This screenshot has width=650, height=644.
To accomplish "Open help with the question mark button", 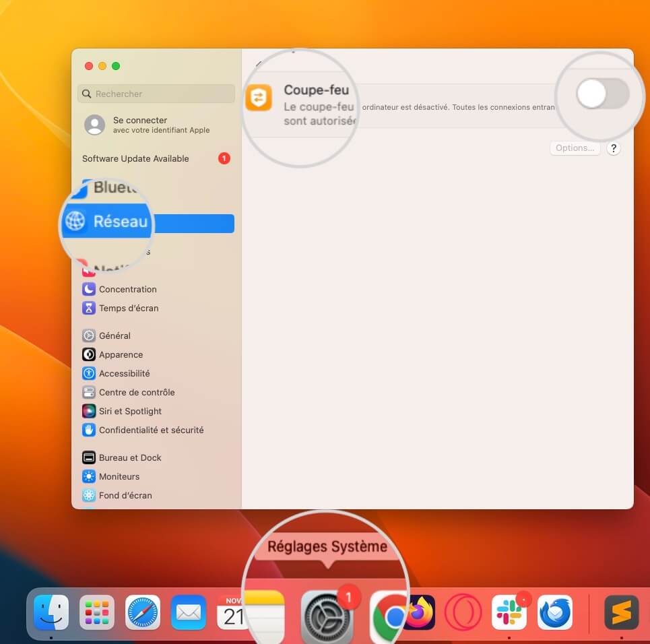I will (x=614, y=148).
